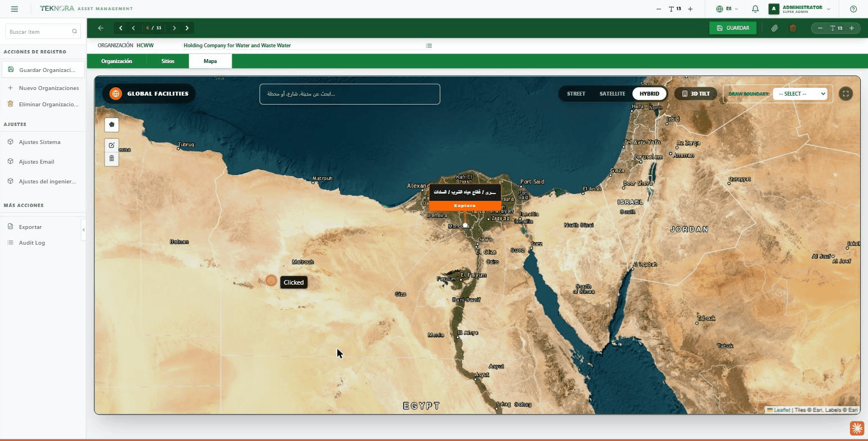The image size is (868, 441).
Task: Go back with the left arrow icon
Action: point(101,28)
